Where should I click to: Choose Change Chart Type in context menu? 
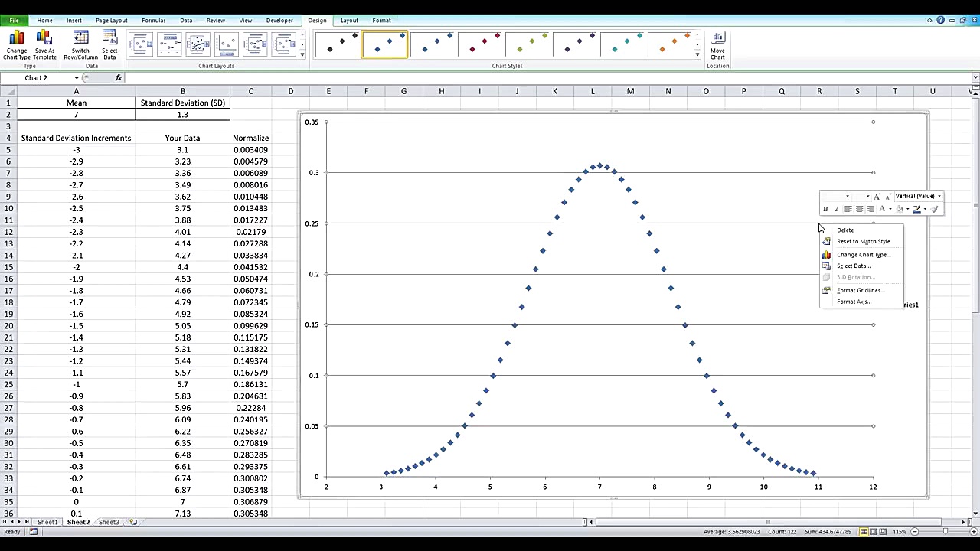tap(864, 255)
